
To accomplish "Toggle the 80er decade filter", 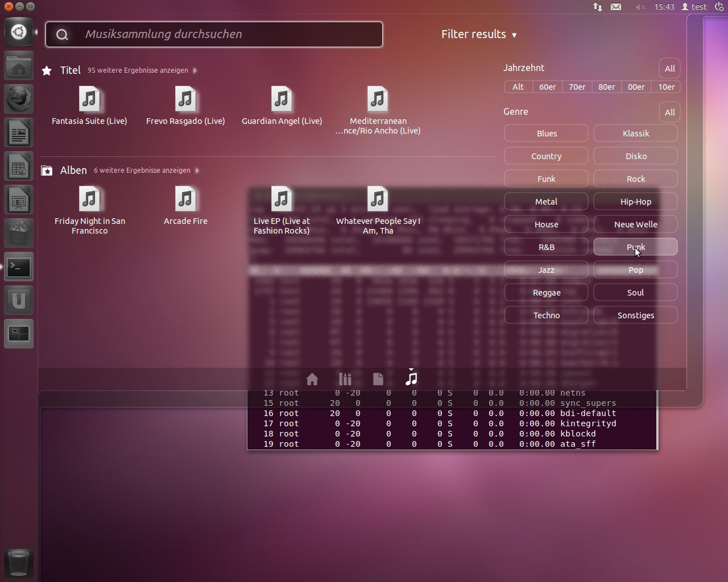I will coord(606,87).
